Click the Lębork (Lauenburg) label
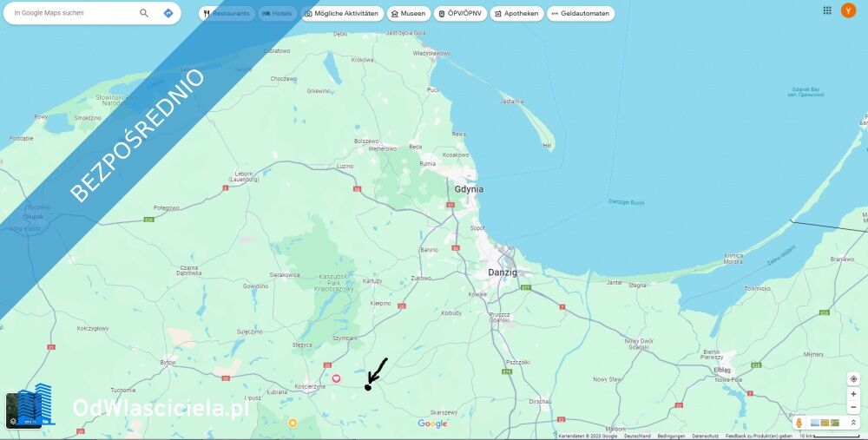This screenshot has width=868, height=440. point(244,176)
